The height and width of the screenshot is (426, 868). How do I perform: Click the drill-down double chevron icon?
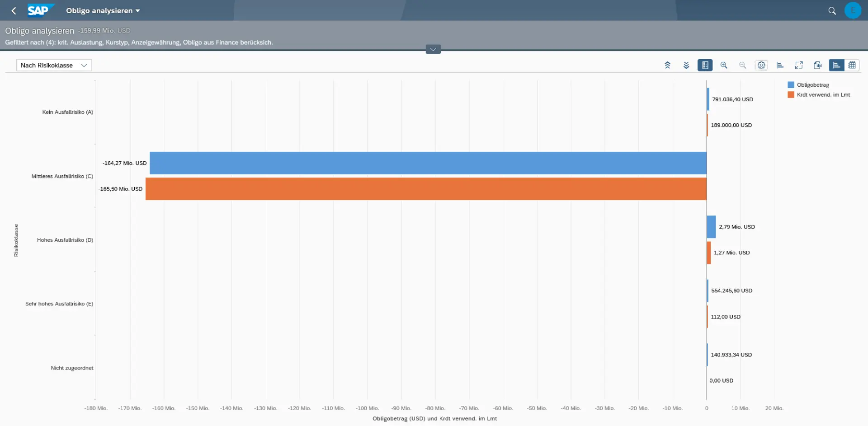(x=686, y=65)
